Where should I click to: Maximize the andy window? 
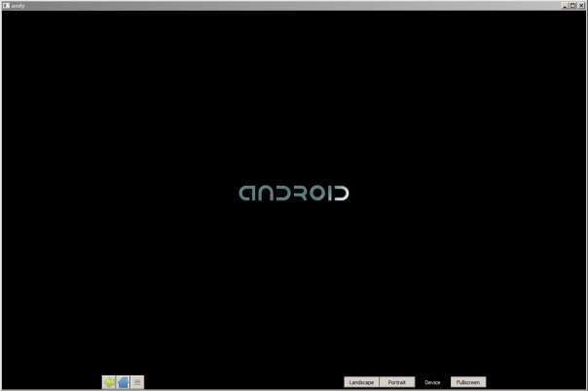pyautogui.click(x=572, y=6)
